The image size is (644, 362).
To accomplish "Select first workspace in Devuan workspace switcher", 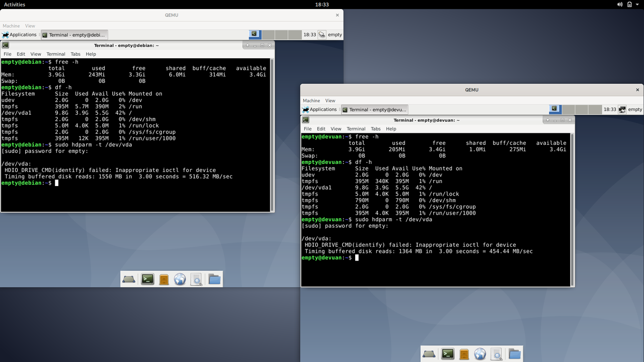I will point(555,109).
